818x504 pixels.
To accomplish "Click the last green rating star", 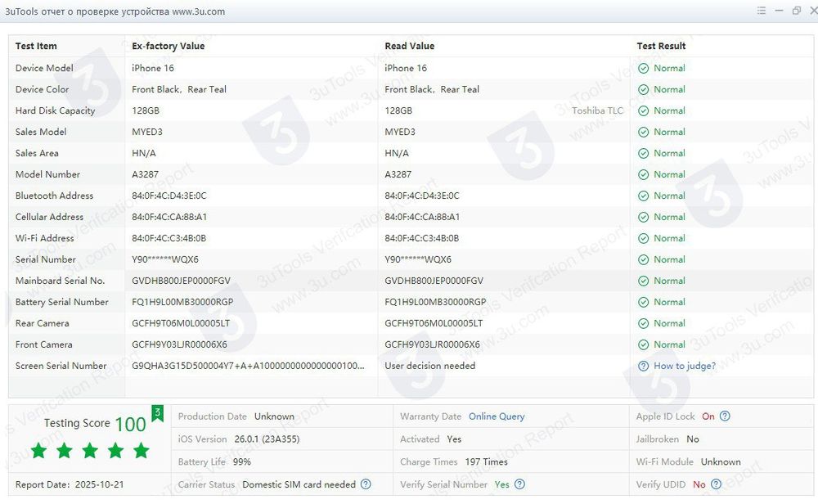I will click(141, 450).
